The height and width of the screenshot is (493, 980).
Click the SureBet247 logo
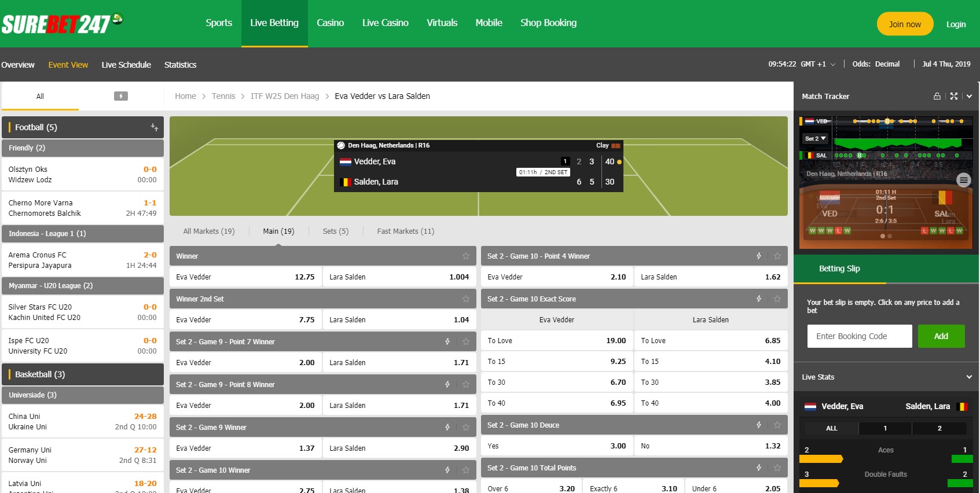click(x=62, y=23)
